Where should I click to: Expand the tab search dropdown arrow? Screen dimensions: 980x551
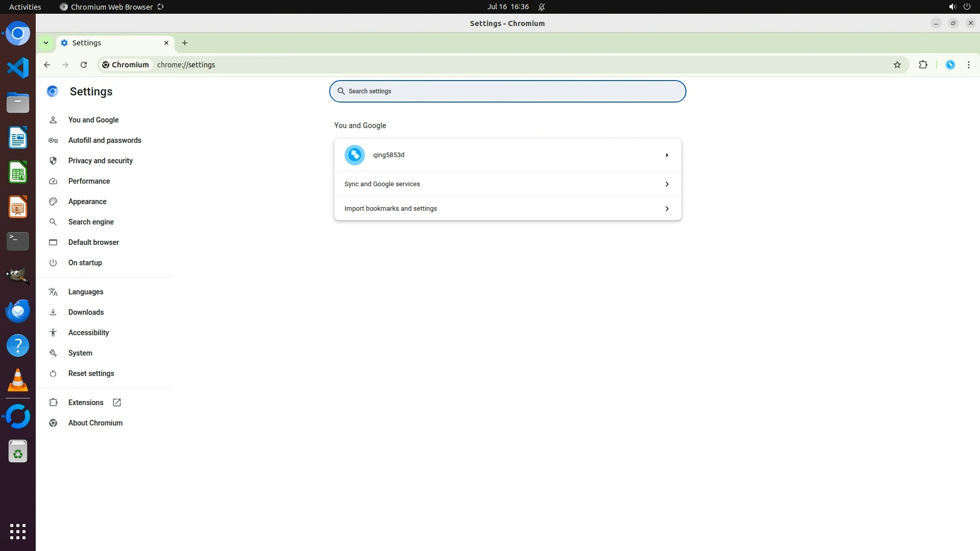pos(46,43)
